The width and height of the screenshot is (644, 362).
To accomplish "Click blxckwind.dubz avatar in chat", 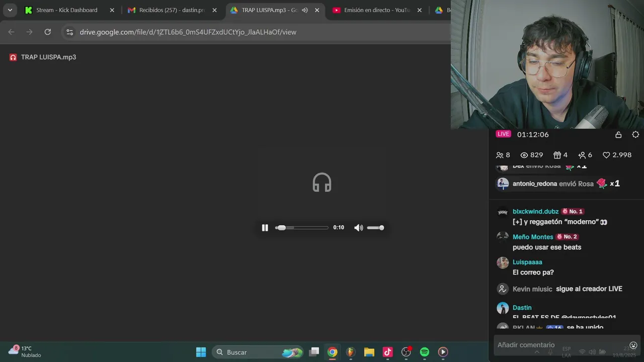I will click(x=503, y=212).
